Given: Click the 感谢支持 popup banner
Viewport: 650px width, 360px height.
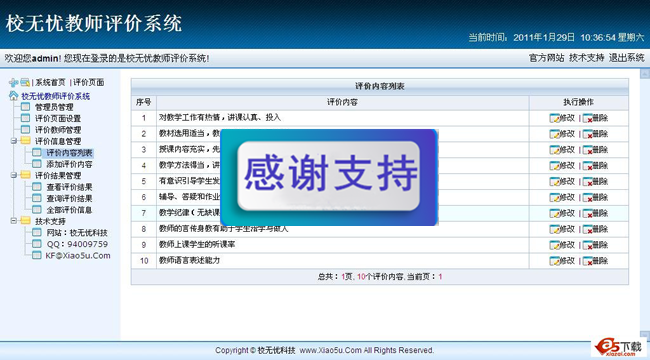Looking at the screenshot, I should click(329, 177).
